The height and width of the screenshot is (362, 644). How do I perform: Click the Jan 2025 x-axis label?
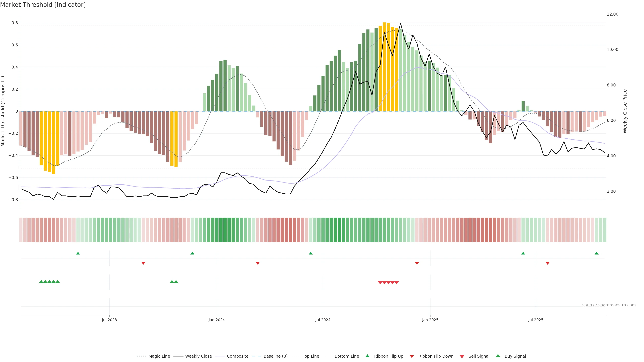tap(430, 320)
